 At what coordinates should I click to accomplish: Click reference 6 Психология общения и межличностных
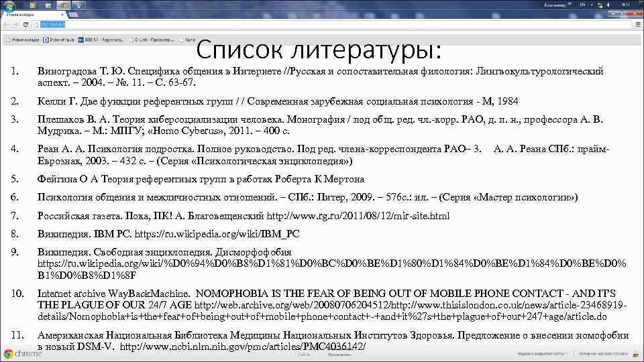point(308,197)
